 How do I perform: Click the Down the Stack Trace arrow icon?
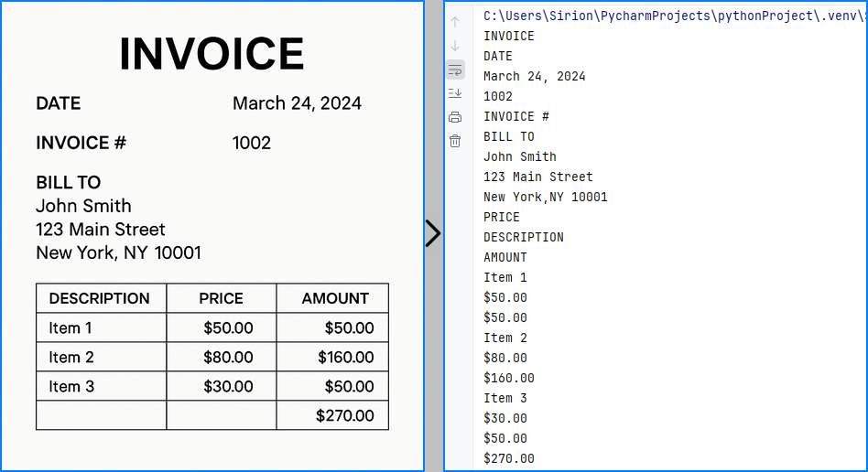point(455,46)
